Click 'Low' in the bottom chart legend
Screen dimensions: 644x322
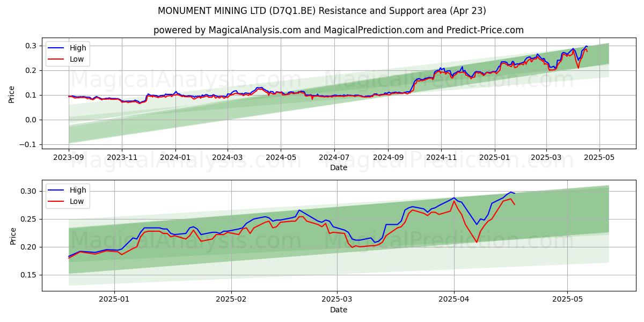pyautogui.click(x=77, y=201)
